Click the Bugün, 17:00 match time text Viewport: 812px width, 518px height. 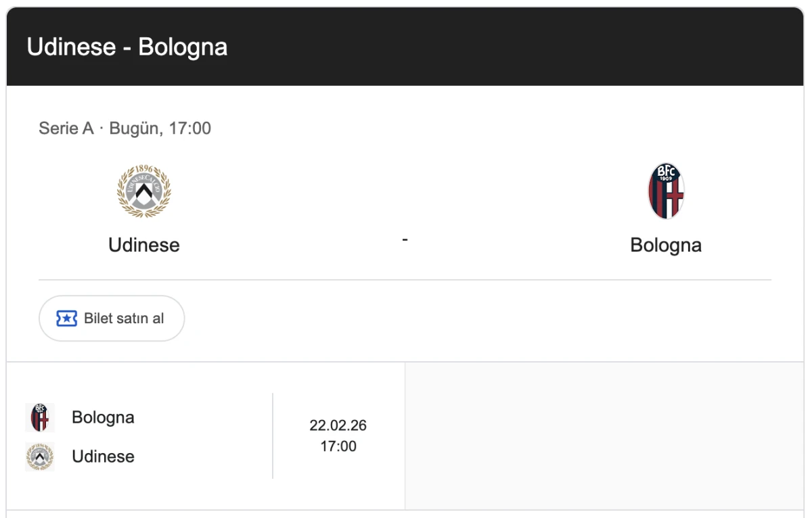[x=160, y=128]
